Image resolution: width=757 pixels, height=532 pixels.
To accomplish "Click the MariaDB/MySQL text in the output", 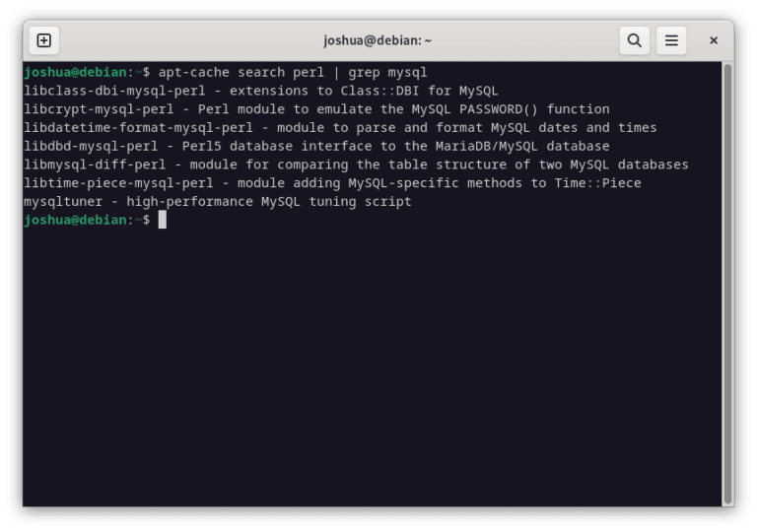I will [486, 146].
